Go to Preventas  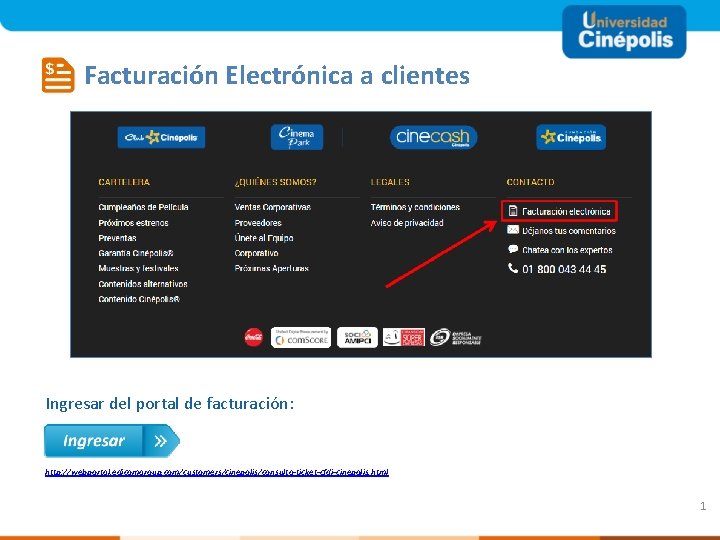coord(117,238)
